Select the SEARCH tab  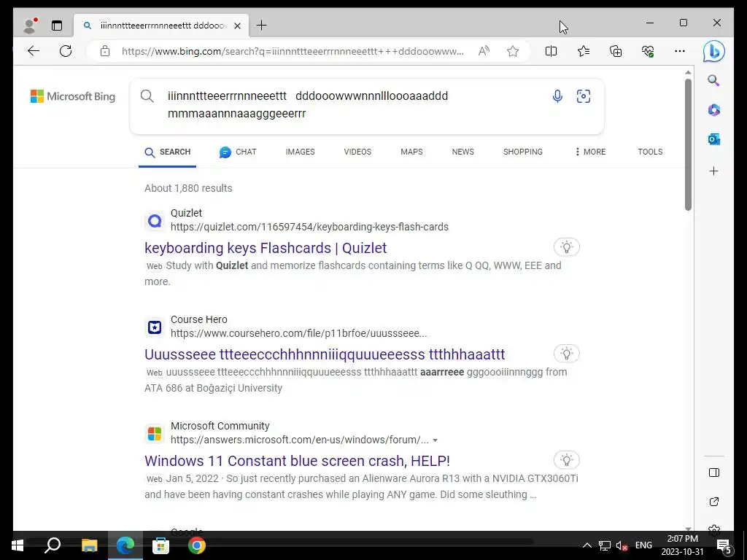[167, 152]
